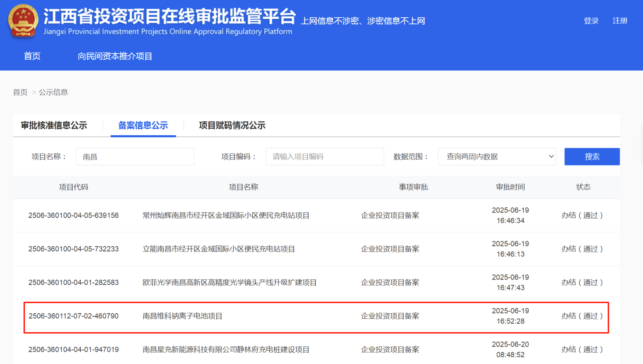Switch to 项目赋码情况公示 tab
This screenshot has height=364, width=643.
232,125
